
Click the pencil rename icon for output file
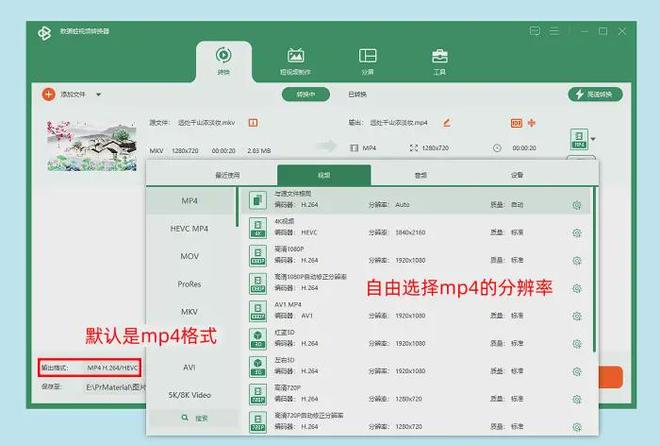pos(447,122)
